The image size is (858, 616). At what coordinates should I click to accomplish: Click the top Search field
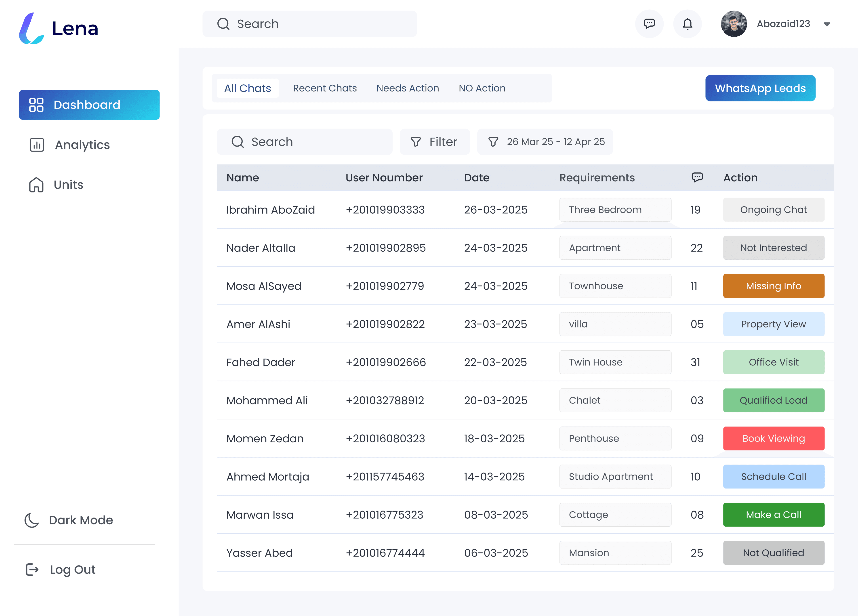pyautogui.click(x=309, y=24)
